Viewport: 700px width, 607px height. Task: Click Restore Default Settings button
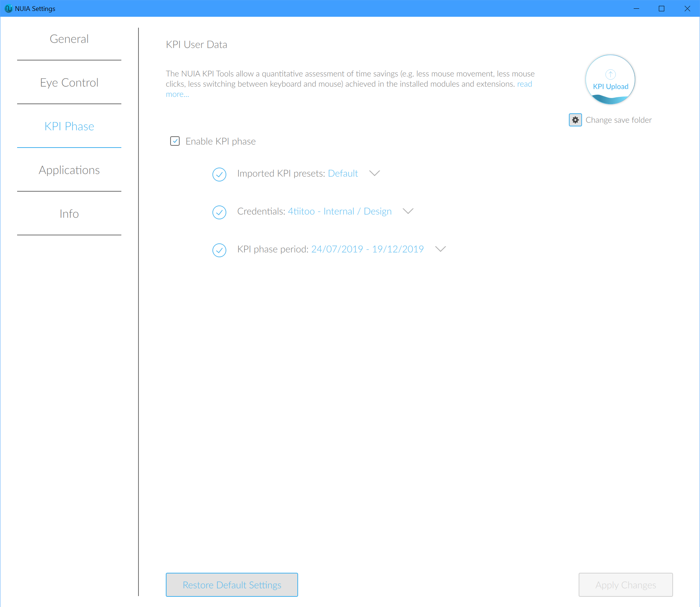point(232,585)
